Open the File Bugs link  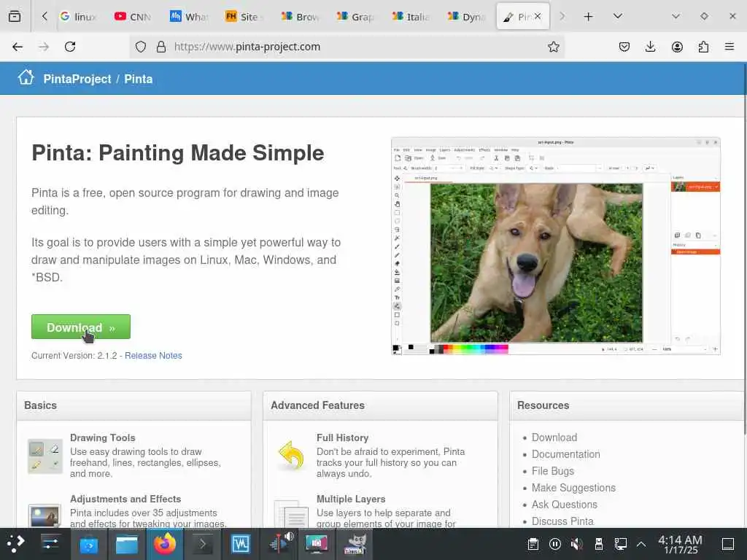(553, 471)
